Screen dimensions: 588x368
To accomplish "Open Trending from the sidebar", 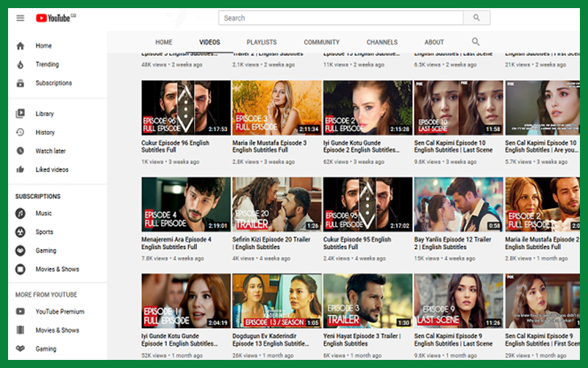I will 47,64.
